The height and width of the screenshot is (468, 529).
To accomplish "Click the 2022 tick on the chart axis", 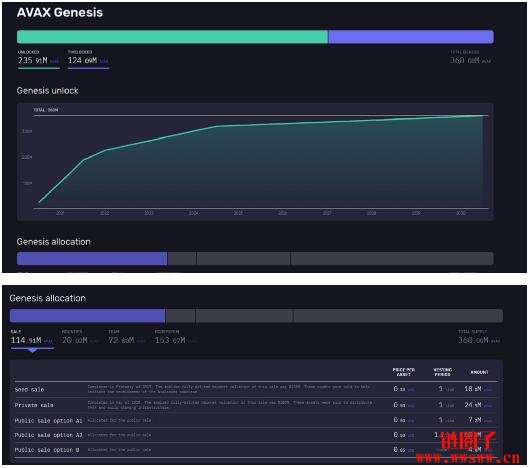I will (104, 213).
